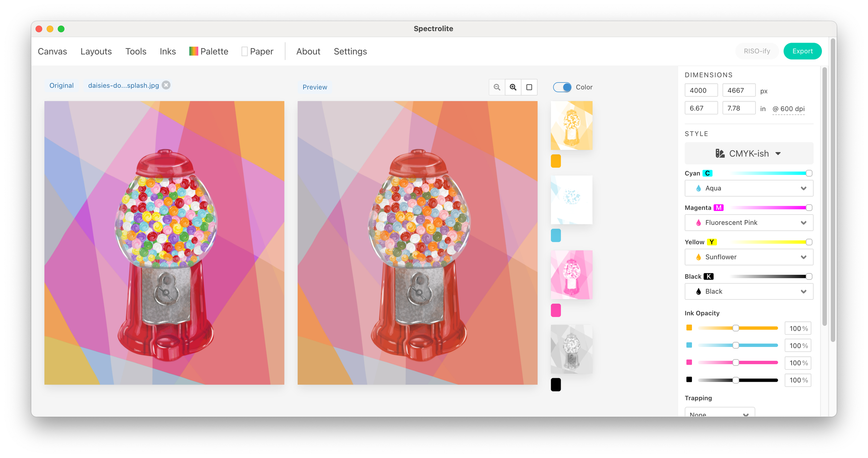Screen dimensions: 868x458
Task: Click the orange ink opacity slider
Action: pyautogui.click(x=738, y=328)
